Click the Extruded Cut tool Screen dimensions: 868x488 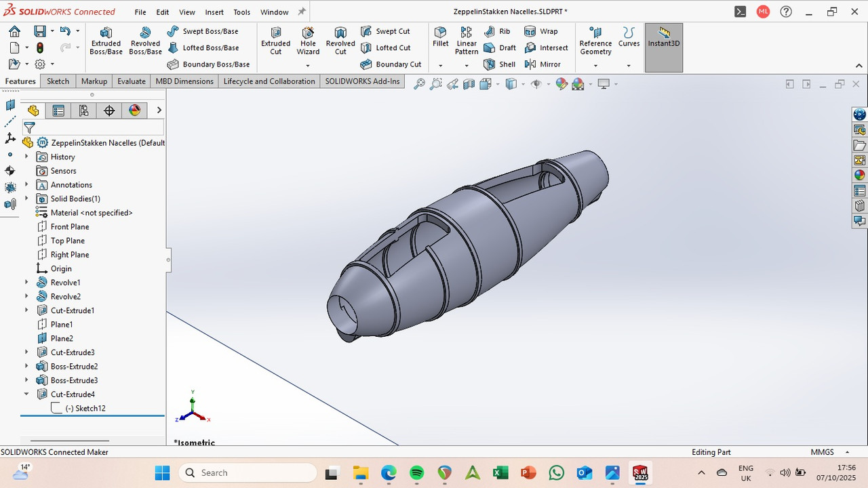pyautogui.click(x=276, y=41)
